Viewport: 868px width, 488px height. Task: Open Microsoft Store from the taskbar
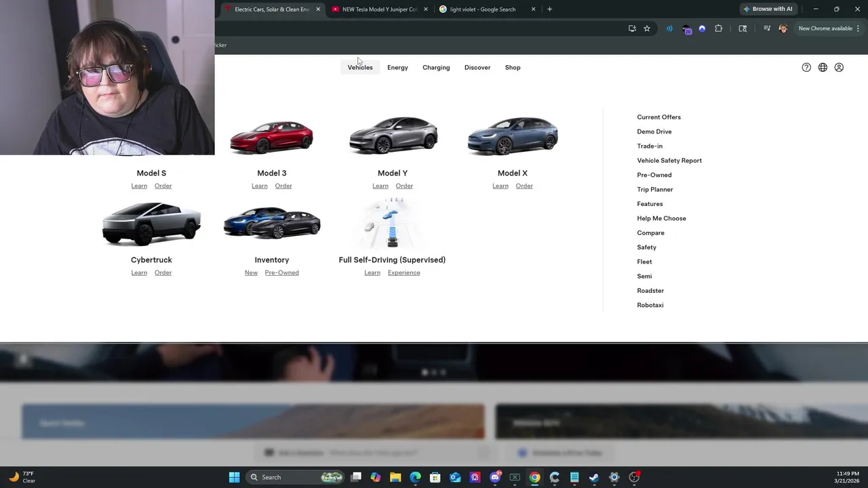[x=435, y=477]
